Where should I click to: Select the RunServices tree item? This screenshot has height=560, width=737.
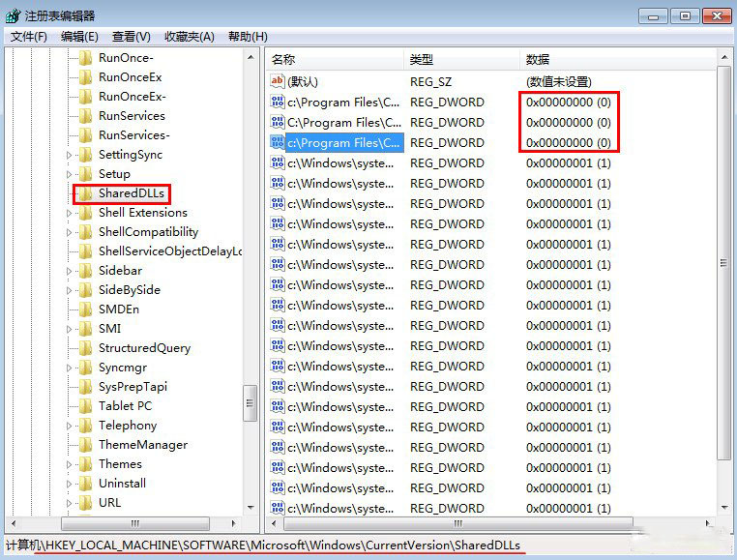132,116
